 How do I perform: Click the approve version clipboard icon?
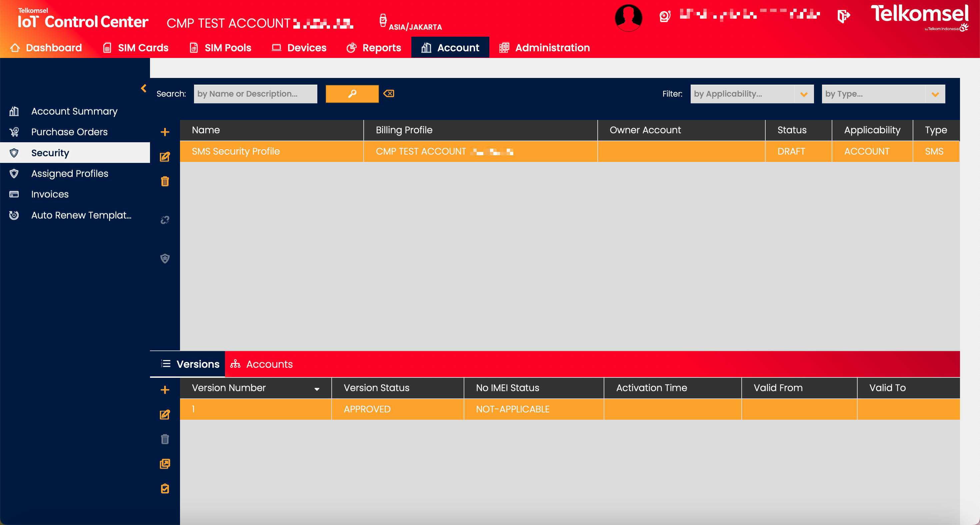coord(165,488)
